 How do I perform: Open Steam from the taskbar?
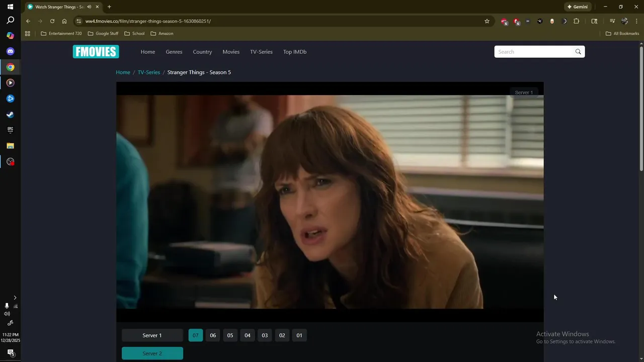pos(10,114)
